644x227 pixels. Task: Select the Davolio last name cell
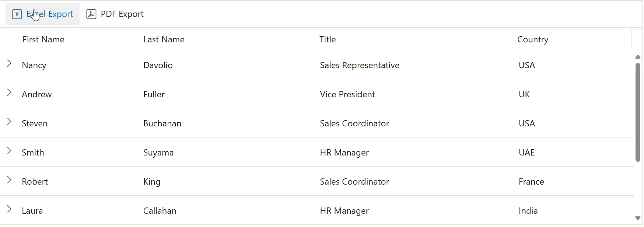click(x=158, y=65)
